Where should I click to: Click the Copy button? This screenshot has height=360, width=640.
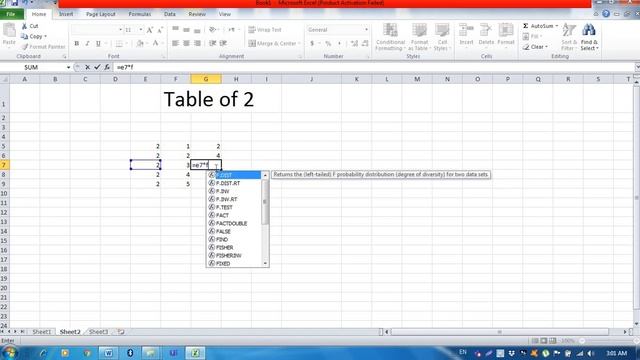click(x=33, y=36)
